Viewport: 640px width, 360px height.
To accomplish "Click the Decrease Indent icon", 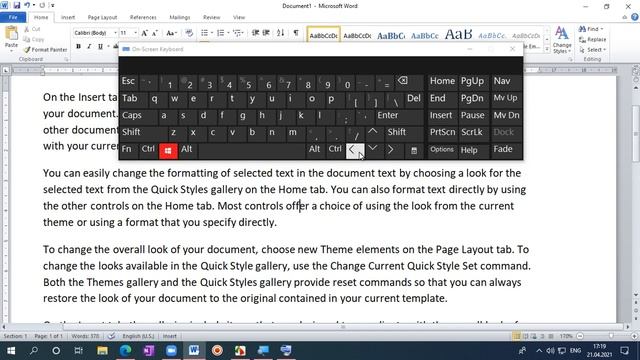I will 256,33.
